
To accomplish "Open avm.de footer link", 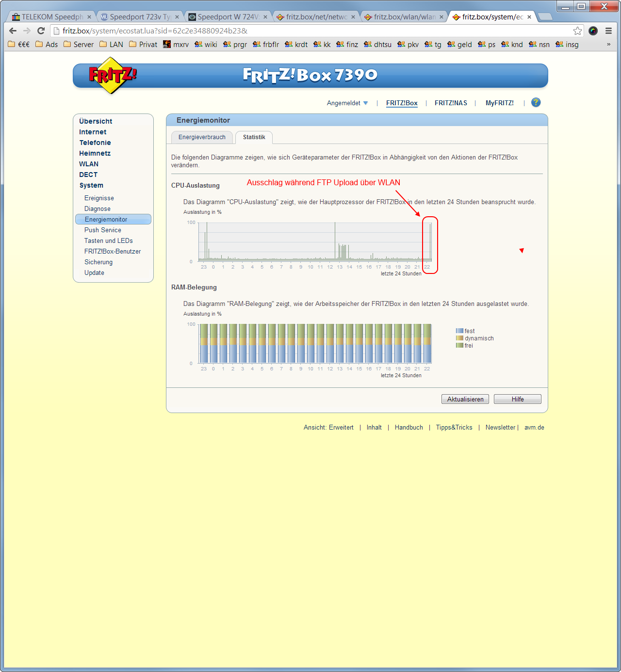I will pyautogui.click(x=534, y=427).
